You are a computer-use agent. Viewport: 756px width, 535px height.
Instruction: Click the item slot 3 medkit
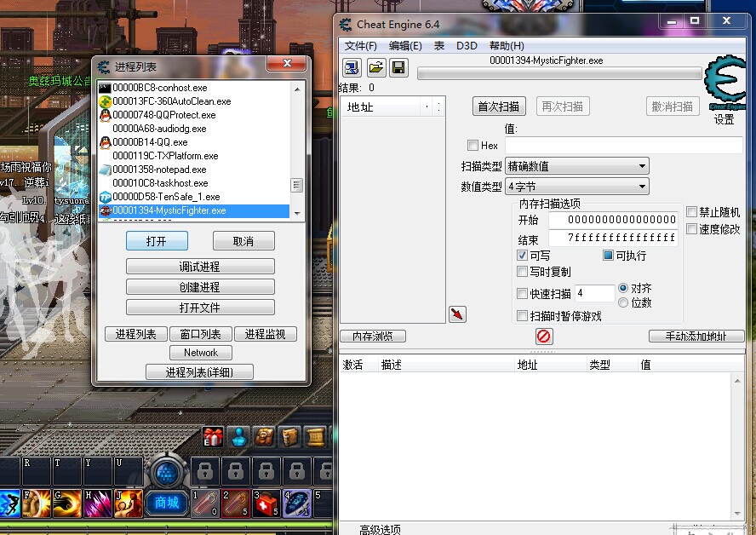click(266, 503)
